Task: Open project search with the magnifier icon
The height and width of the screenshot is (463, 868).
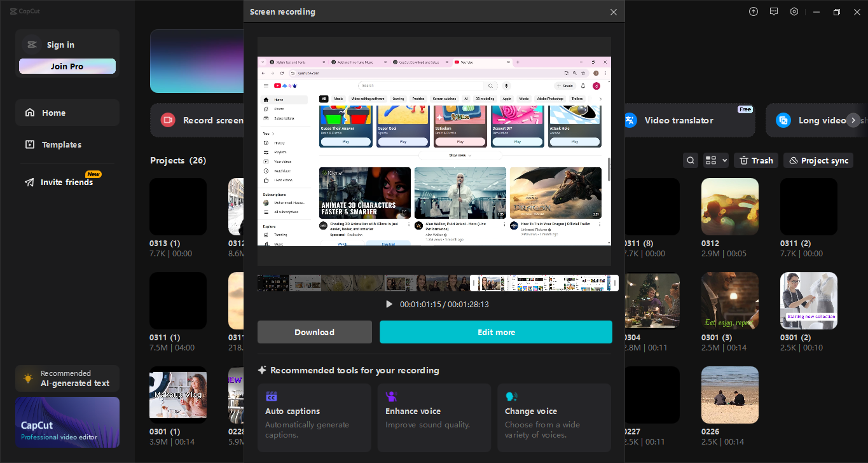Action: (x=690, y=160)
